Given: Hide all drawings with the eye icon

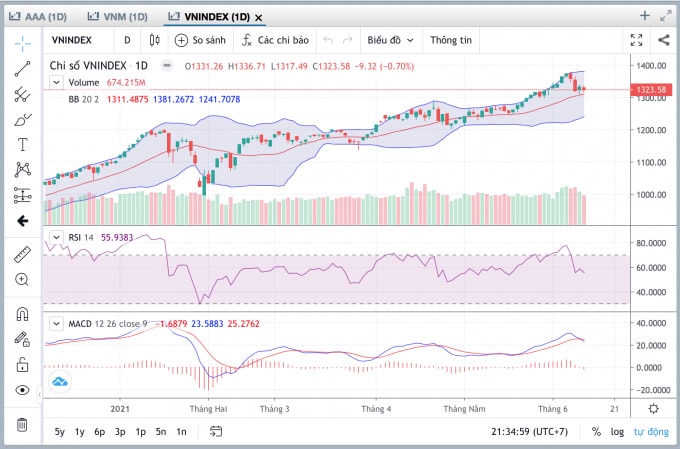Looking at the screenshot, I should tap(23, 390).
